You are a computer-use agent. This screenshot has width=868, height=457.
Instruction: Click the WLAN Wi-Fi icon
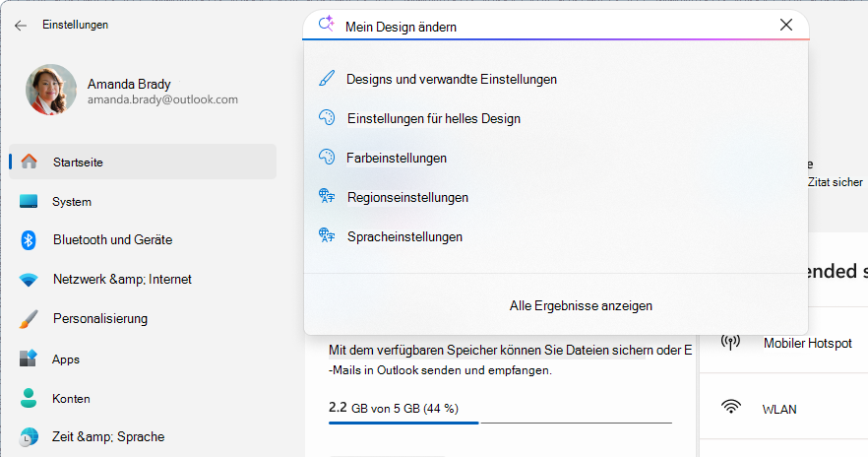[x=730, y=407]
